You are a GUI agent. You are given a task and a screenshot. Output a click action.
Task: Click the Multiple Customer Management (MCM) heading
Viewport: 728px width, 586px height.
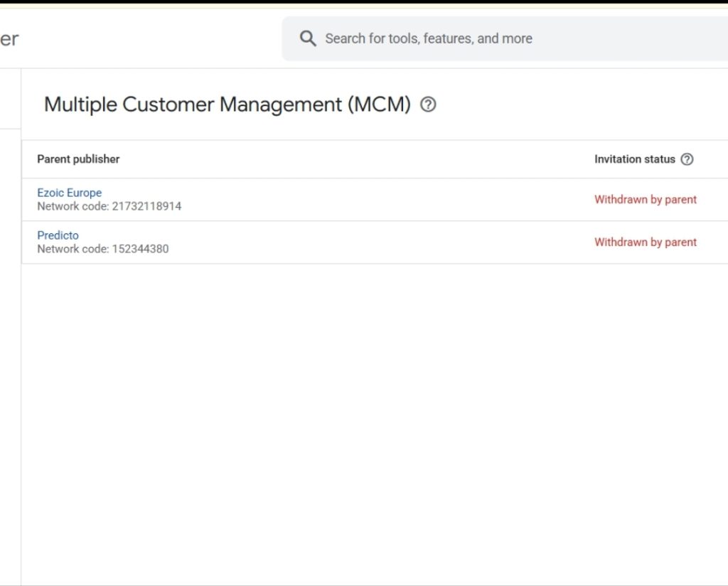(x=227, y=105)
